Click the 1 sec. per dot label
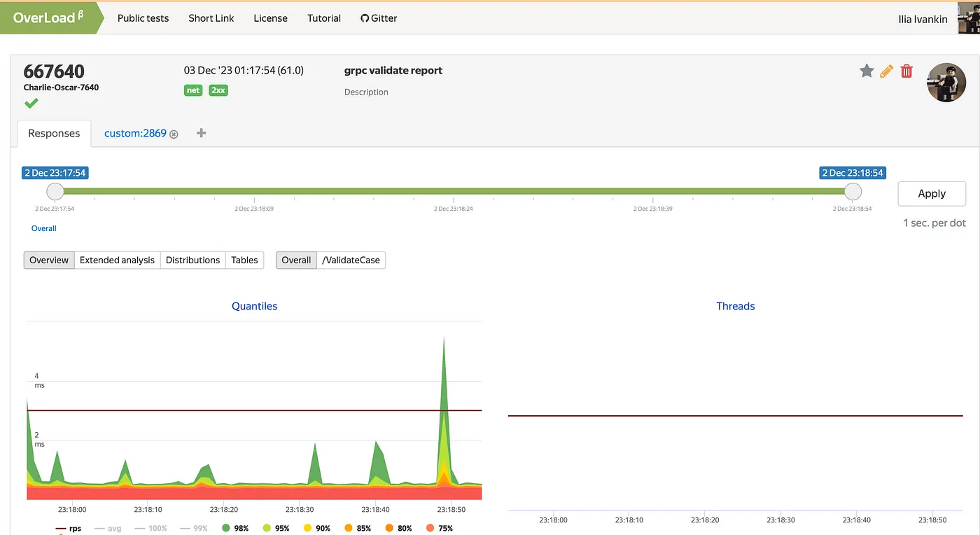This screenshot has height=535, width=980. click(x=934, y=223)
